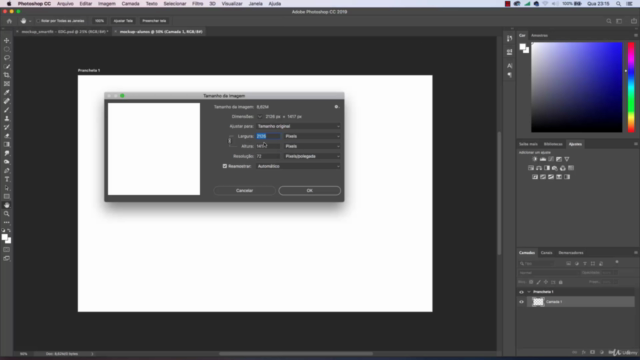Select the Elliptical Marquee tool
The height and width of the screenshot is (360, 640).
pyautogui.click(x=7, y=49)
